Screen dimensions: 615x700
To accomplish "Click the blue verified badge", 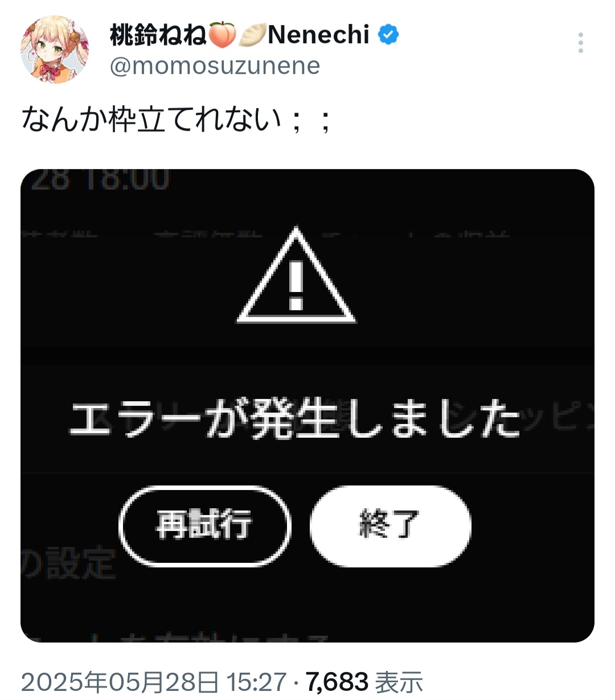I will pyautogui.click(x=388, y=35).
